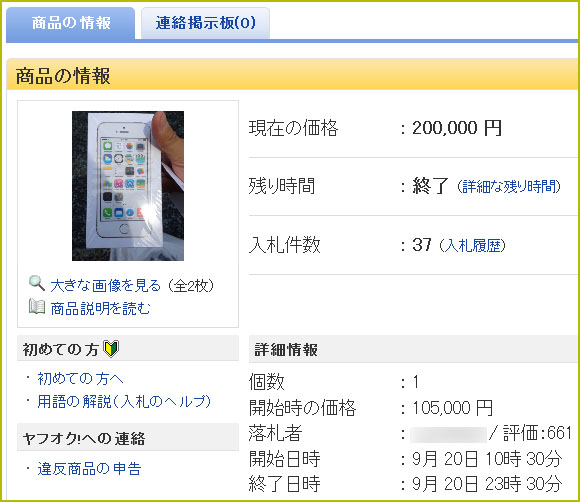Viewport: 580px width, 502px height.
Task: Click the blurred 落札者 winner name
Action: click(448, 434)
